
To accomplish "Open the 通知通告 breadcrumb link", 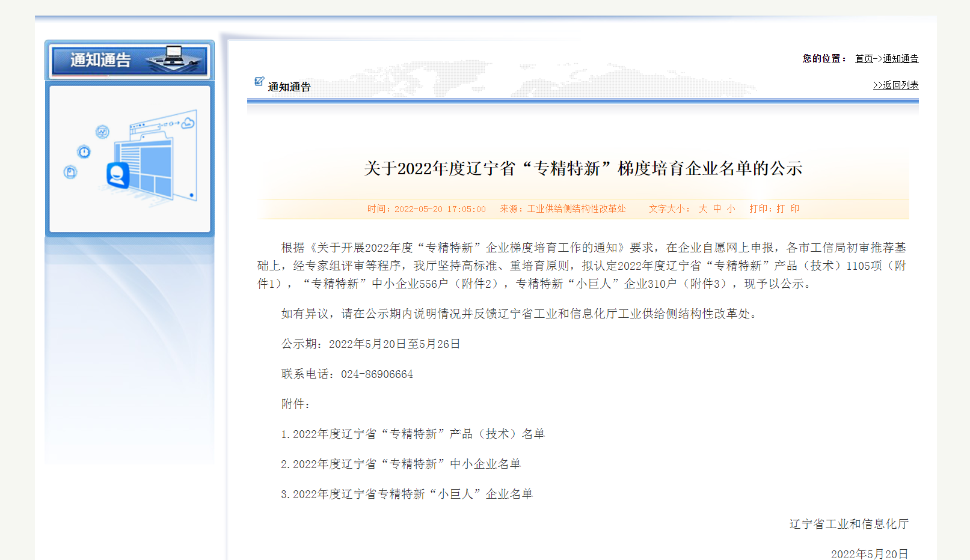I will [900, 59].
